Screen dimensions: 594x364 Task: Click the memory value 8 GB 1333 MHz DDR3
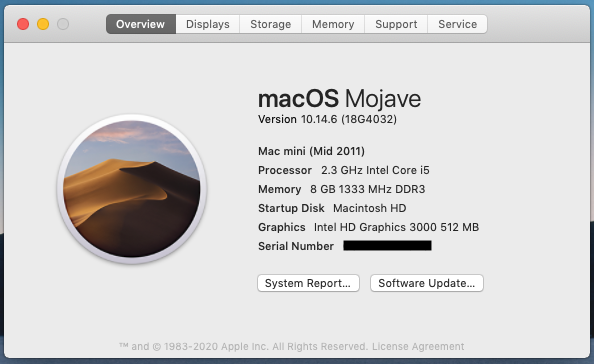click(x=367, y=189)
